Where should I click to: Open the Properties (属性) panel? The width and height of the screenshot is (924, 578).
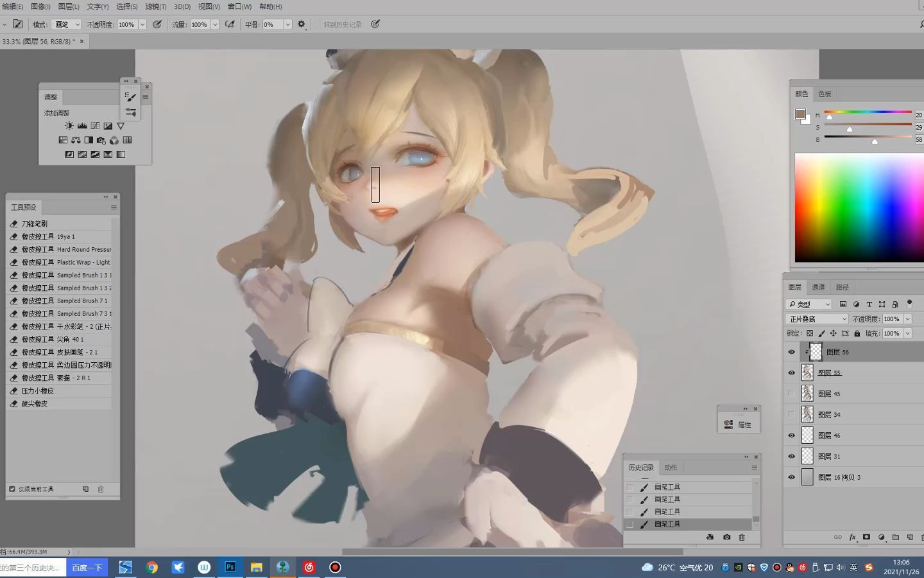737,425
